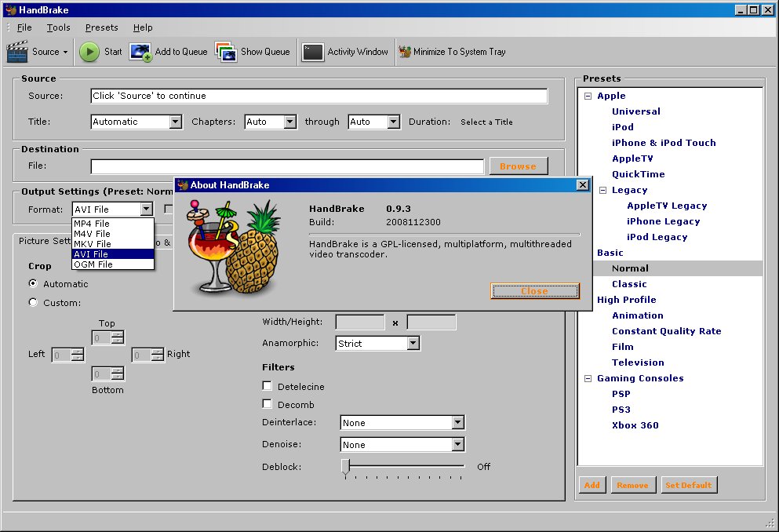Screen dimensions: 779x532
Task: Select the highlighted AVI File option
Action: (x=113, y=253)
